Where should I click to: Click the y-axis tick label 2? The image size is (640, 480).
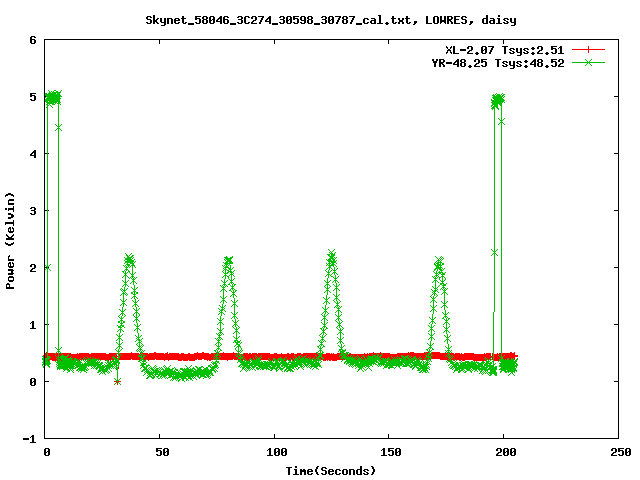33,268
